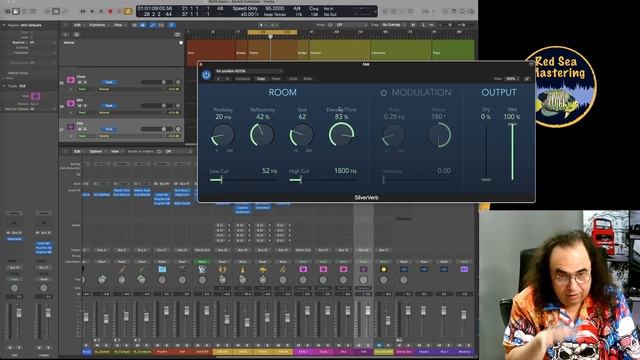The image size is (640, 360).
Task: Open the tracks area Functions menu
Action: click(x=98, y=25)
